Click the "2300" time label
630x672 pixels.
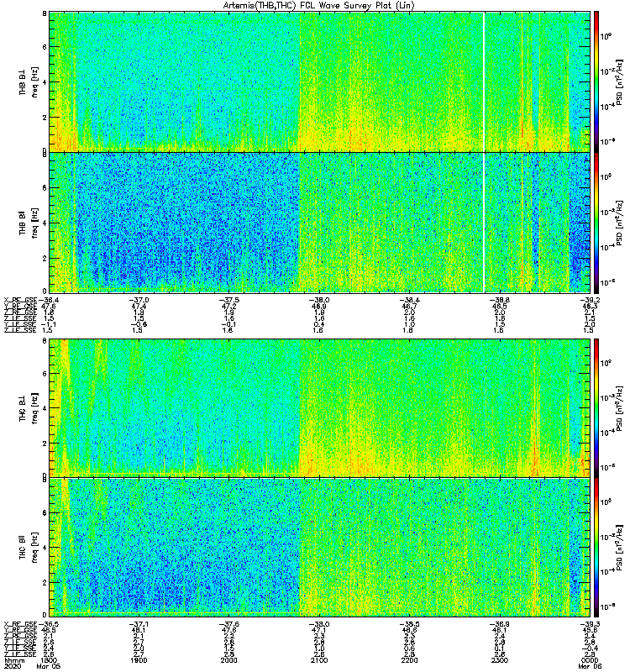click(x=500, y=660)
